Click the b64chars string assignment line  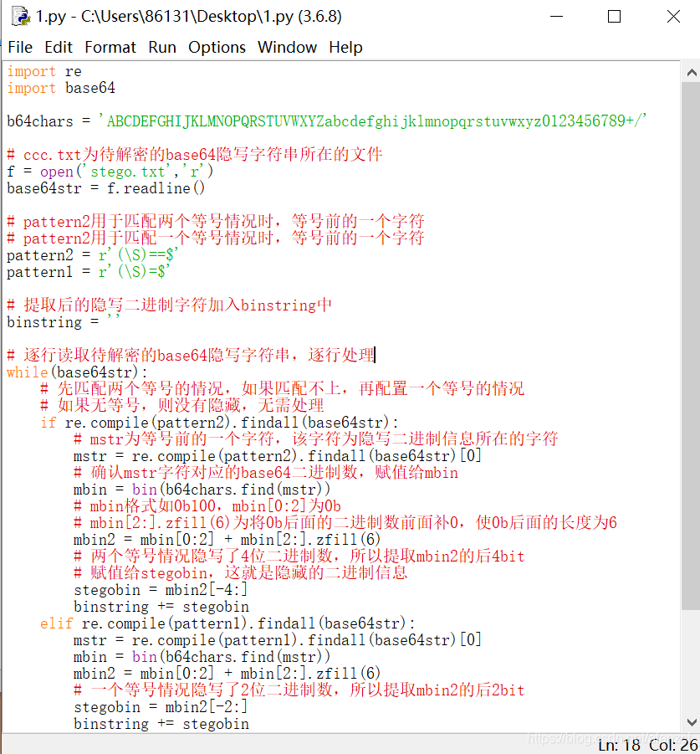point(327,121)
